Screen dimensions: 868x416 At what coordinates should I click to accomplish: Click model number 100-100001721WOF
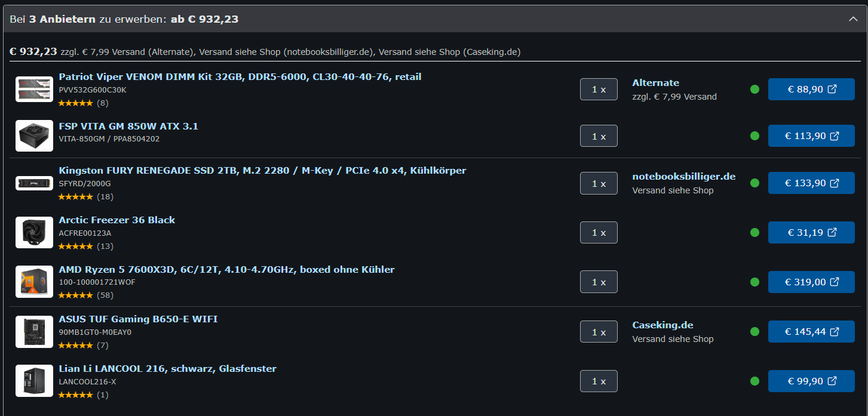[97, 282]
